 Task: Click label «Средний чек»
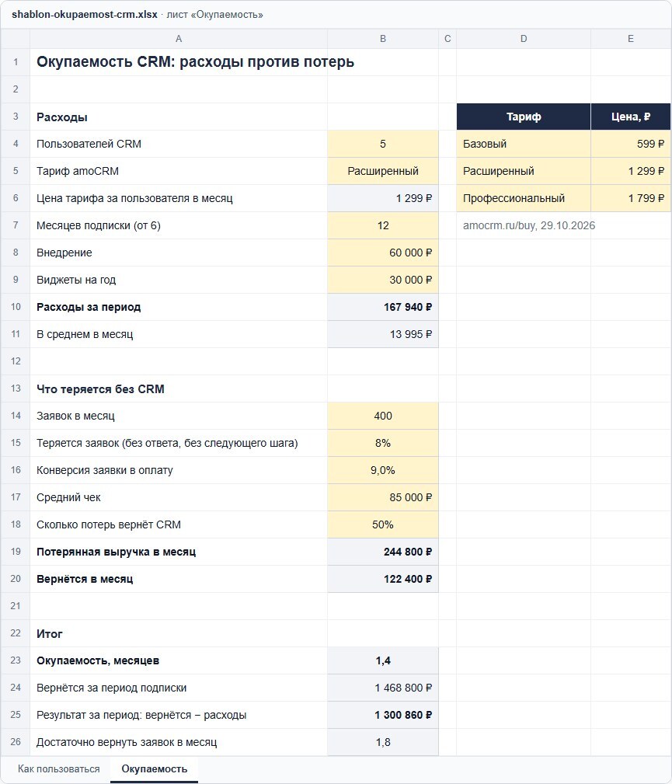pos(68,497)
